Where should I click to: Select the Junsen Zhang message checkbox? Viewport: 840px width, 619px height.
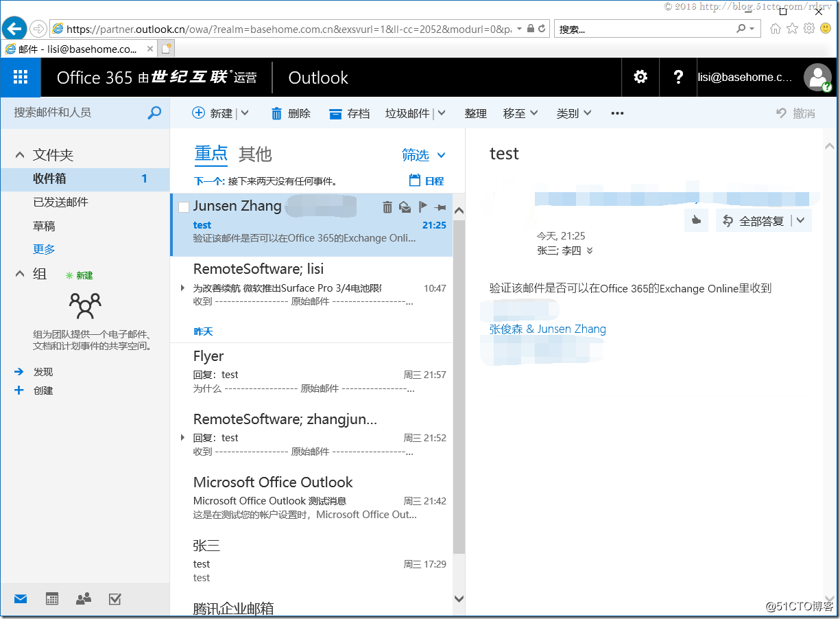(183, 207)
